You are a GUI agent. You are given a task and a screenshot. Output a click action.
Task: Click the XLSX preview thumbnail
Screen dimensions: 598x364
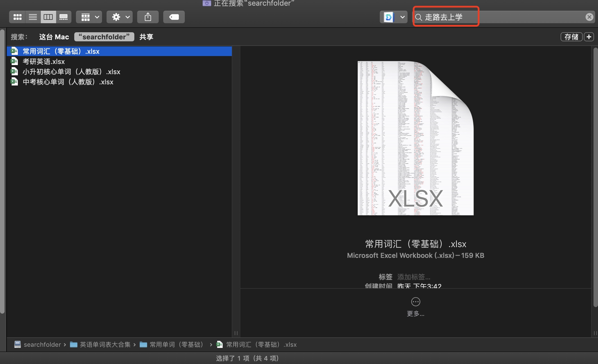415,138
